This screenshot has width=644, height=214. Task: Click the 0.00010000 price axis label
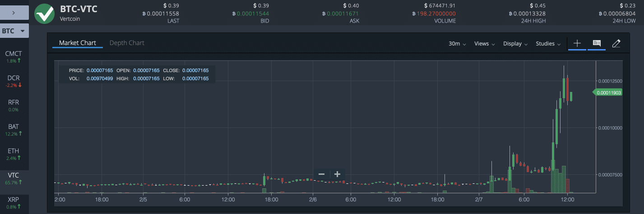[x=610, y=128]
